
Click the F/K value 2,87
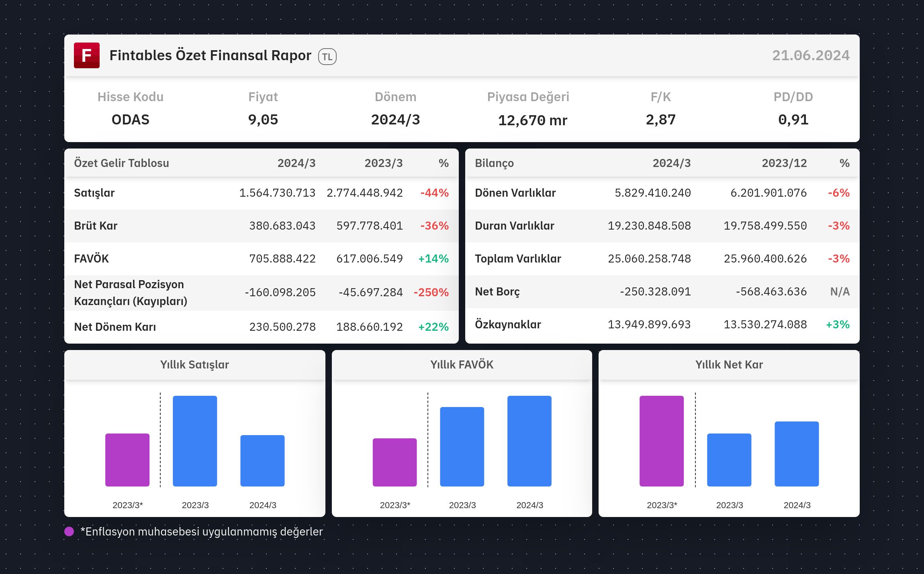661,120
